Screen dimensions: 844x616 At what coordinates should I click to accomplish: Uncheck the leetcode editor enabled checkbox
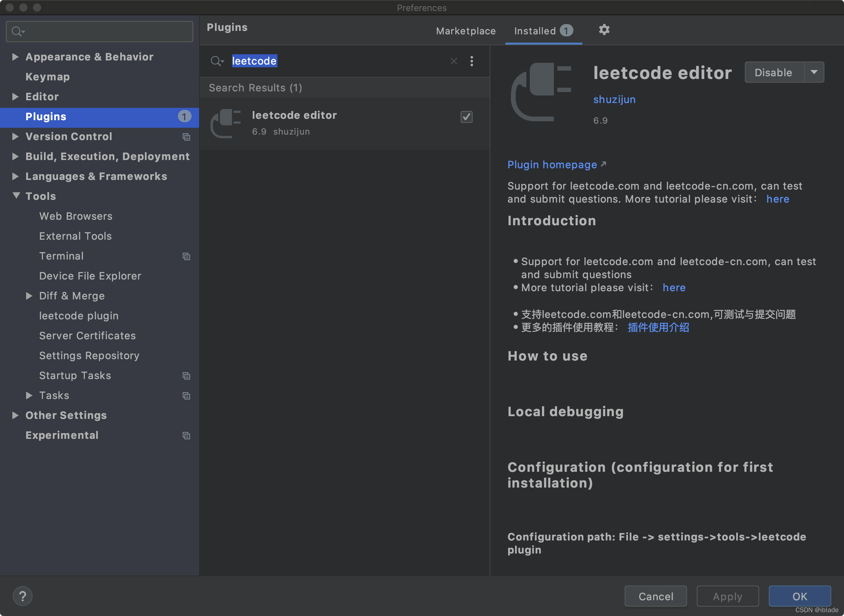466,117
